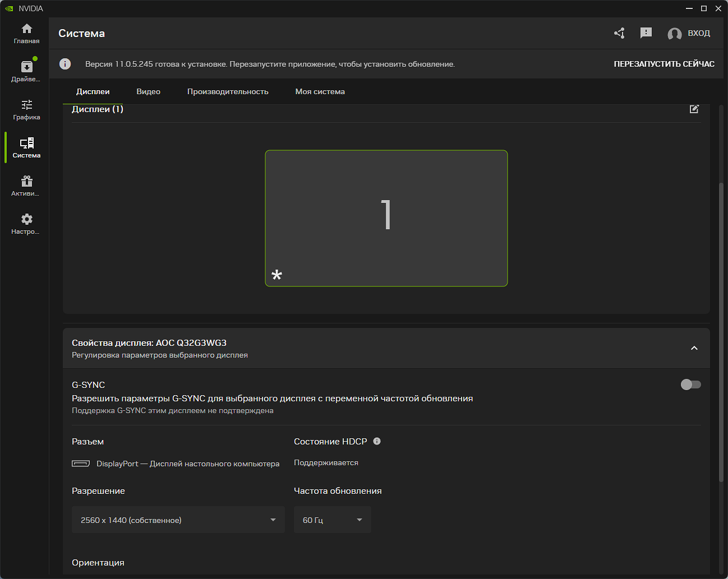Open Настройки gear icon in sidebar
728x579 pixels.
pyautogui.click(x=26, y=224)
